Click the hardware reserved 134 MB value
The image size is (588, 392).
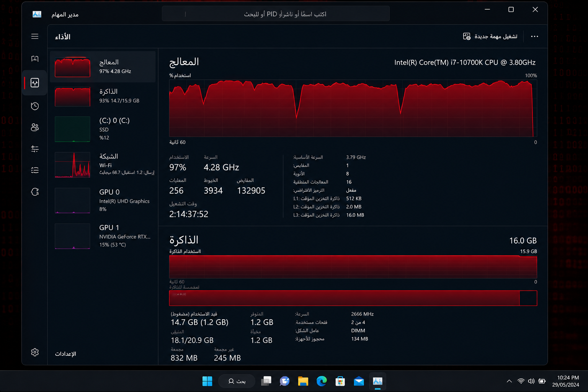pos(359,339)
